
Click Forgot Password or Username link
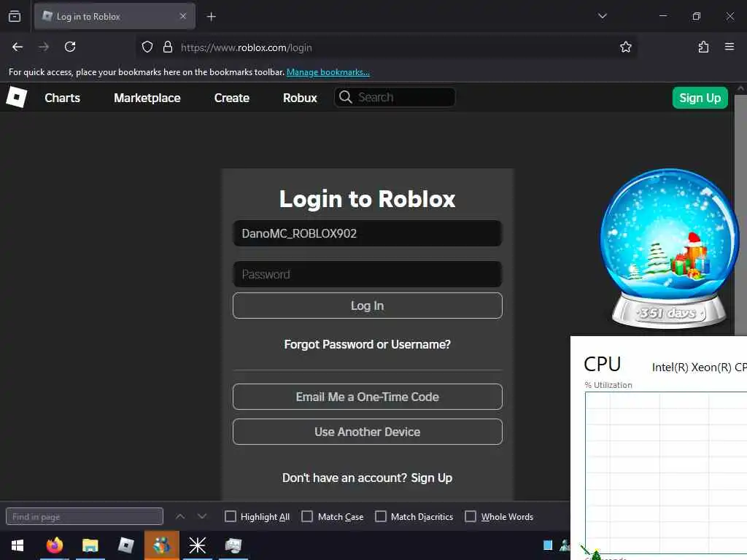point(368,344)
